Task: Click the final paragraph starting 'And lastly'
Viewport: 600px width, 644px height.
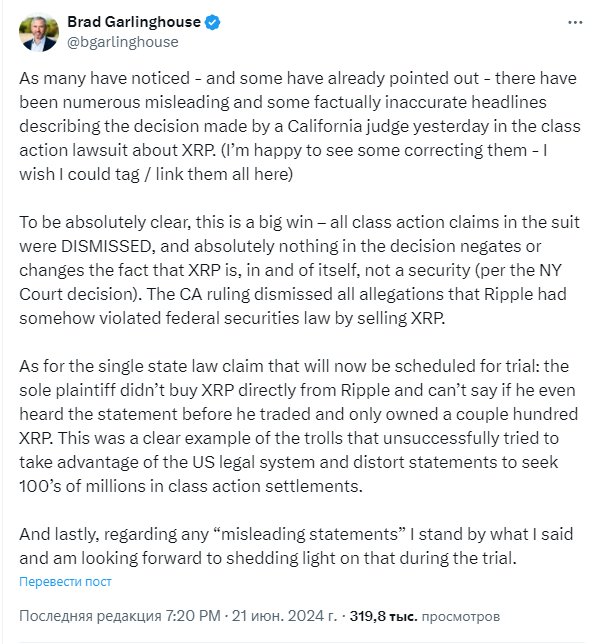Action: [x=296, y=546]
